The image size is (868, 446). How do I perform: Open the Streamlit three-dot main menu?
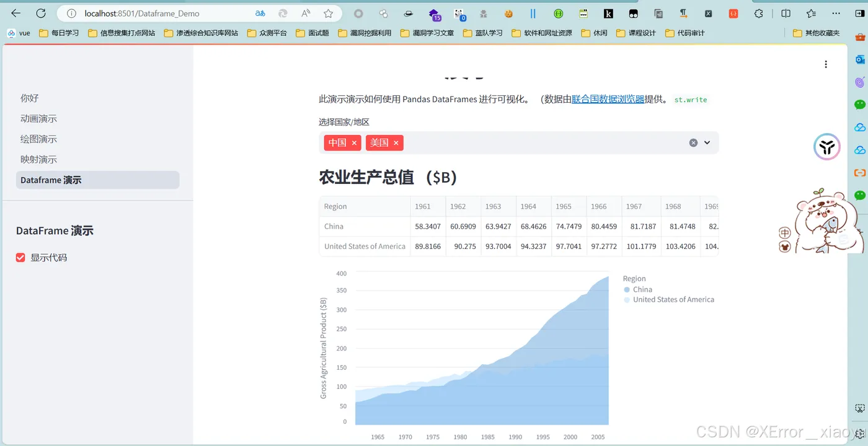[x=825, y=64]
